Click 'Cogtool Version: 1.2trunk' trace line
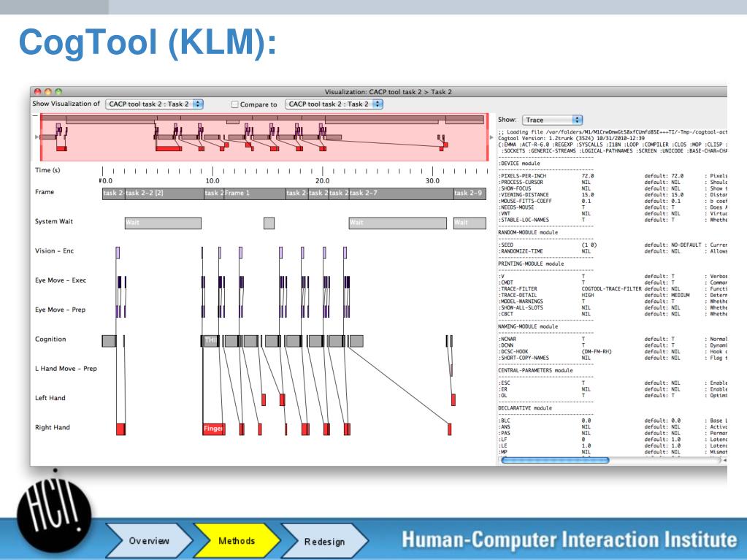 pos(571,138)
